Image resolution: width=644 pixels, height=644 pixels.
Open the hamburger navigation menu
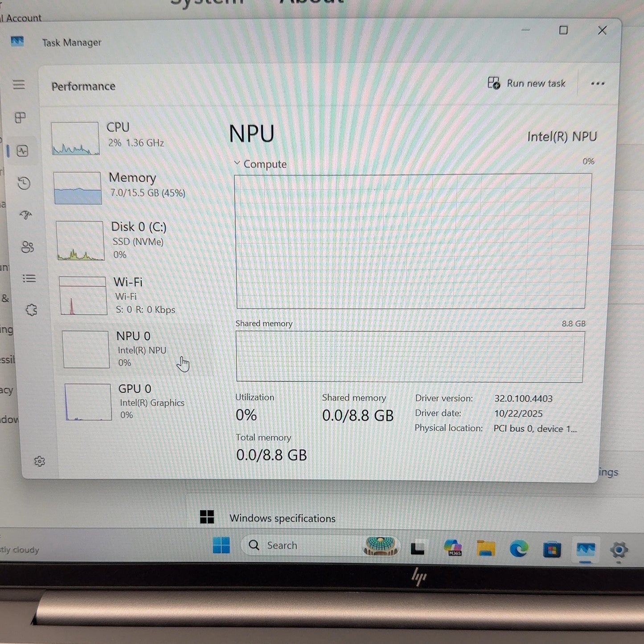tap(19, 85)
